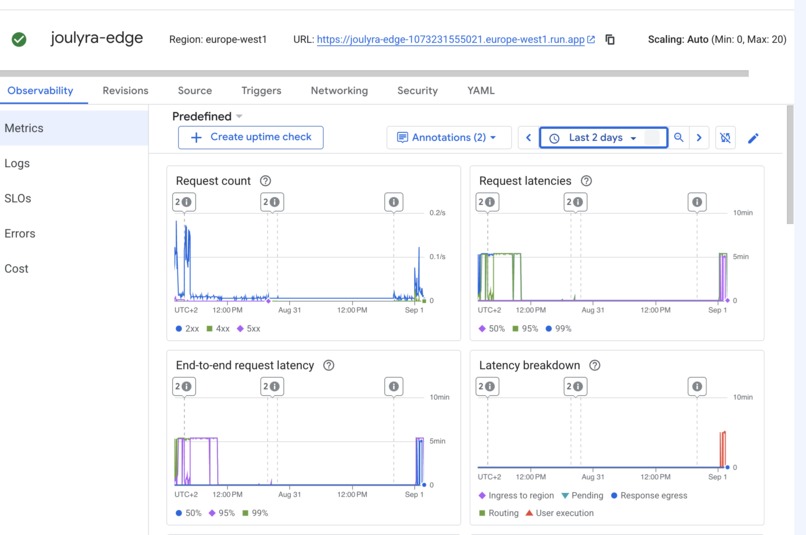This screenshot has height=535, width=806.
Task: Open the Triggers tab
Action: 261,90
